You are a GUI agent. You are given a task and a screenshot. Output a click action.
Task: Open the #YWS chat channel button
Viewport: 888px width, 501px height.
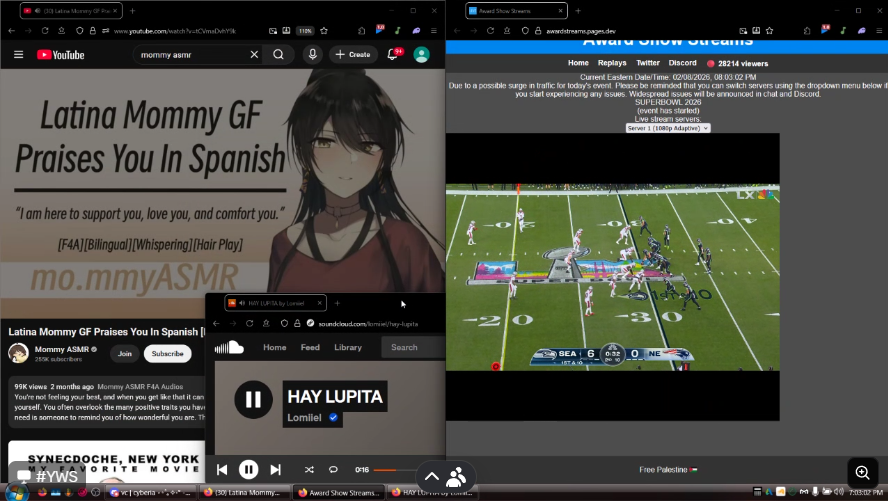pyautogui.click(x=47, y=476)
